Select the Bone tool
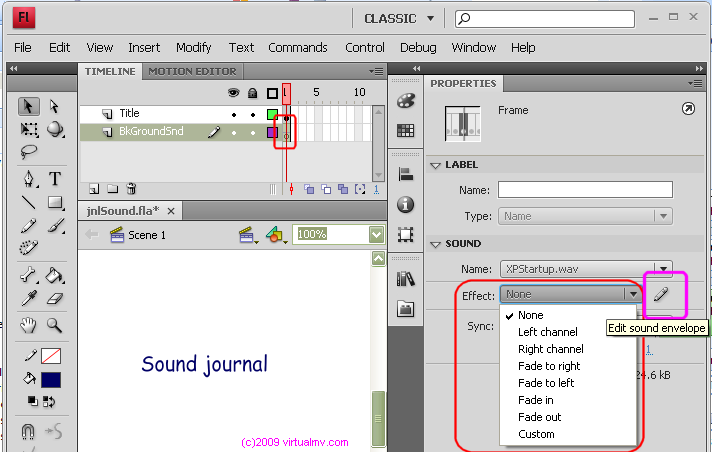Image resolution: width=712 pixels, height=452 pixels. pyautogui.click(x=29, y=275)
